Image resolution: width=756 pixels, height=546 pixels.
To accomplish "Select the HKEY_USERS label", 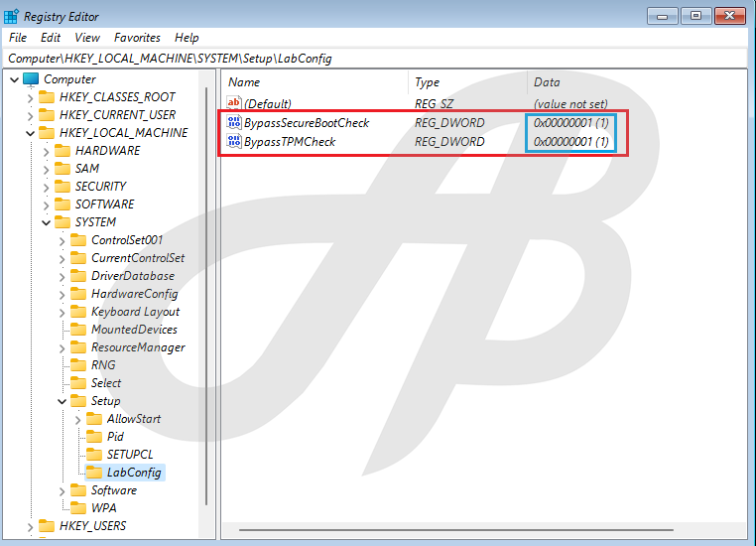I will click(92, 526).
